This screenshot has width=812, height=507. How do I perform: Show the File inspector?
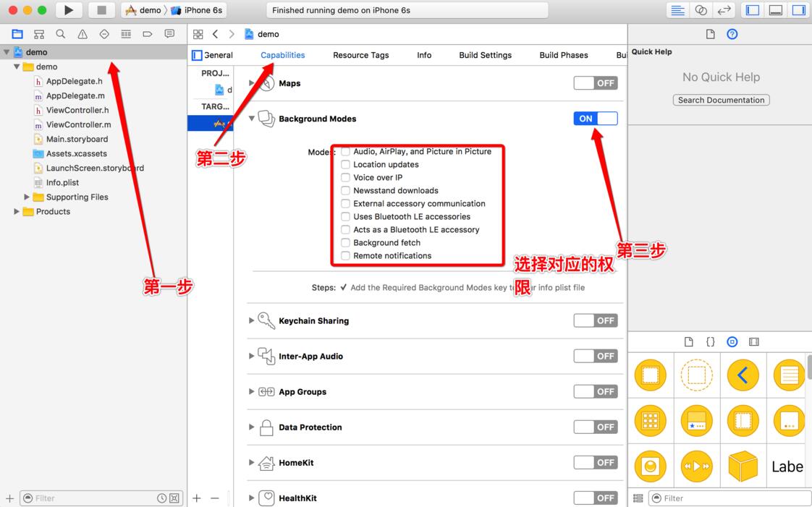(711, 34)
